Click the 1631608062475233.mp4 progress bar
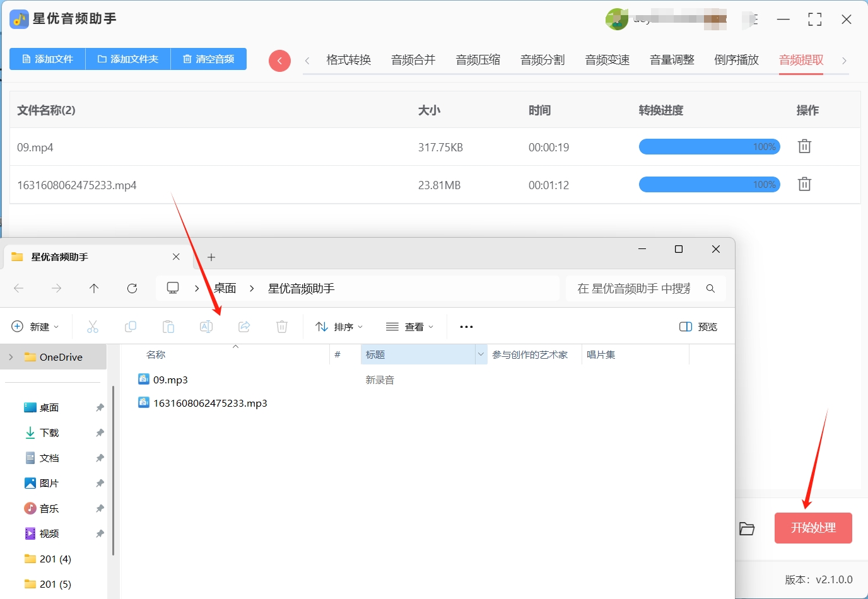Image resolution: width=868 pixels, height=599 pixels. pos(710,185)
